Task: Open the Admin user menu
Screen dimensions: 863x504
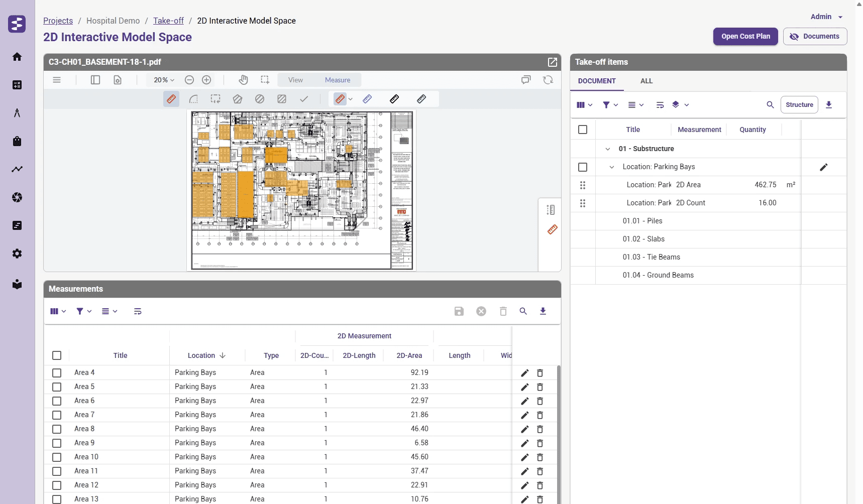Action: pyautogui.click(x=826, y=17)
